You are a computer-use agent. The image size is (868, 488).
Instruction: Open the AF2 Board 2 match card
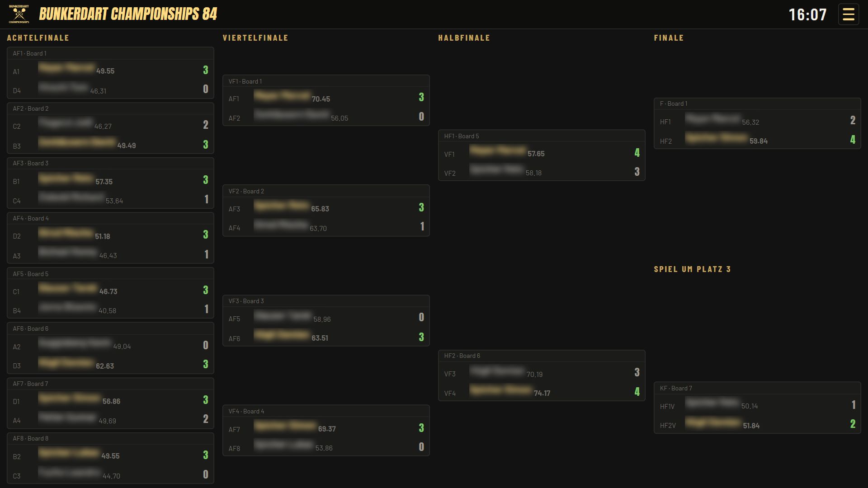pos(110,128)
